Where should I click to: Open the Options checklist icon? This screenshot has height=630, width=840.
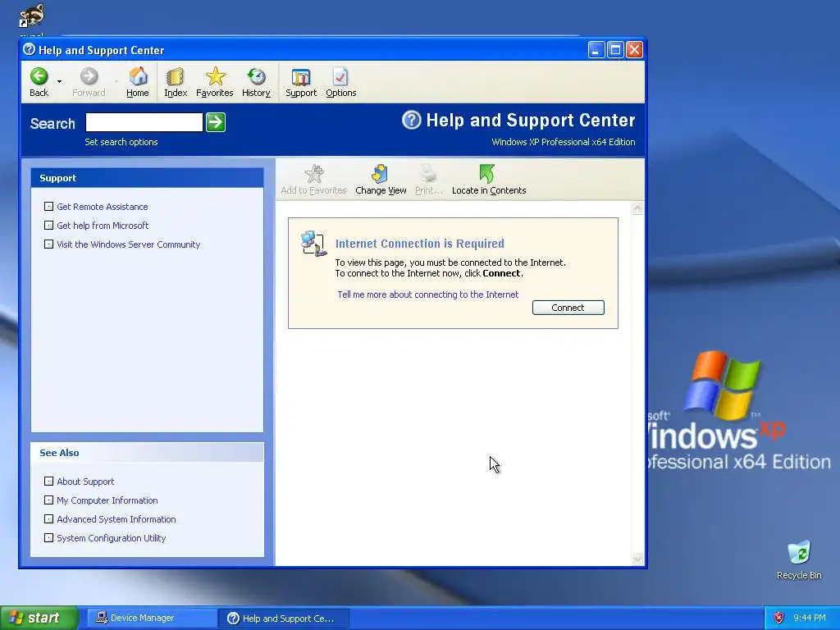(340, 76)
